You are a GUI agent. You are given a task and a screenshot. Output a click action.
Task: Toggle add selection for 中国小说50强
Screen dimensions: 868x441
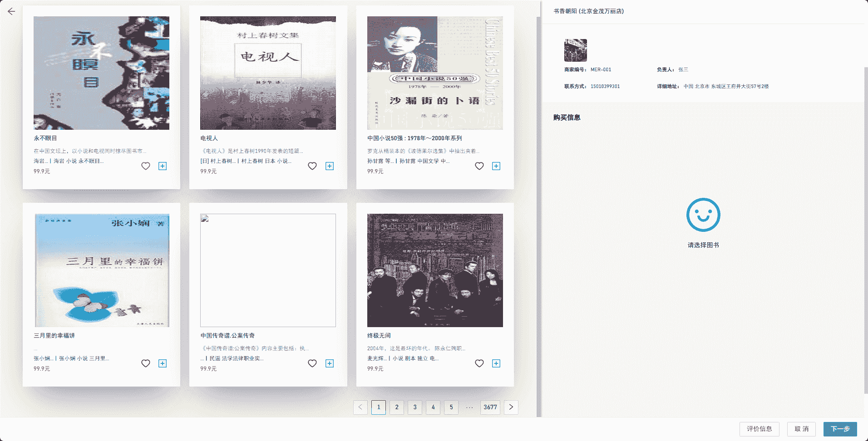496,166
